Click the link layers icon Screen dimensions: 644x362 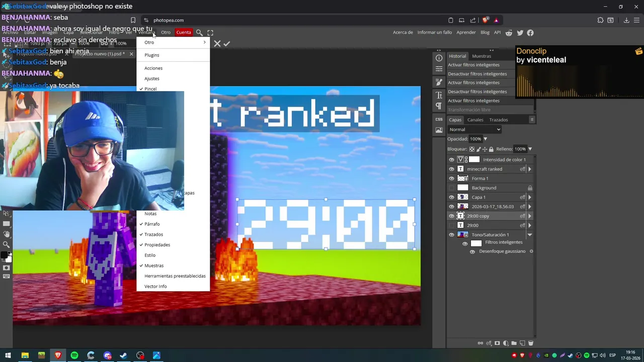coord(480,343)
